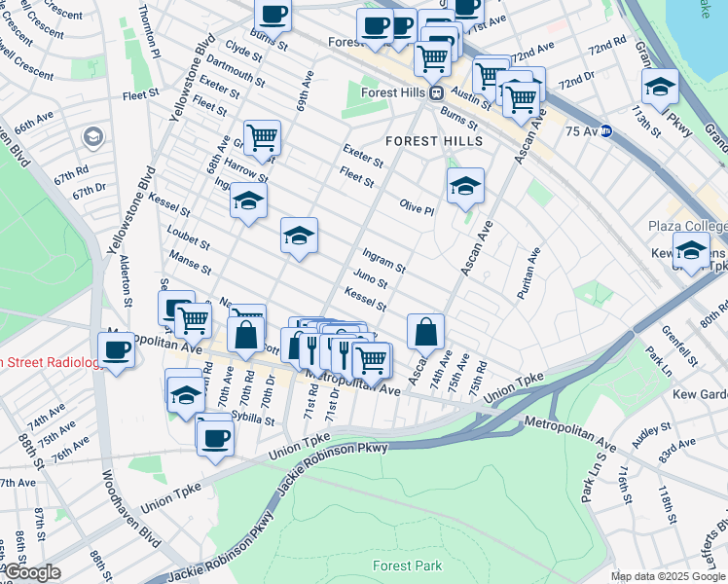
Task: Select the Plaza College place label
Action: (x=687, y=226)
